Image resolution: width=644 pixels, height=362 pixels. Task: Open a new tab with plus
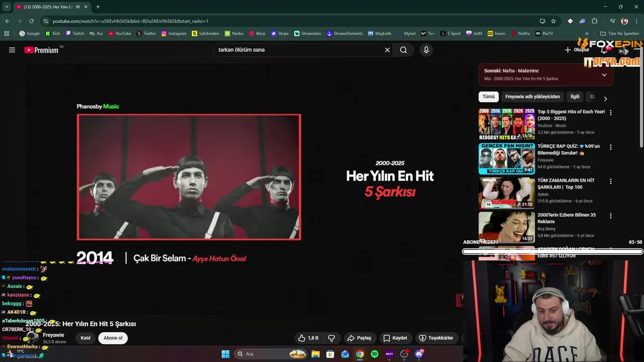point(98,7)
